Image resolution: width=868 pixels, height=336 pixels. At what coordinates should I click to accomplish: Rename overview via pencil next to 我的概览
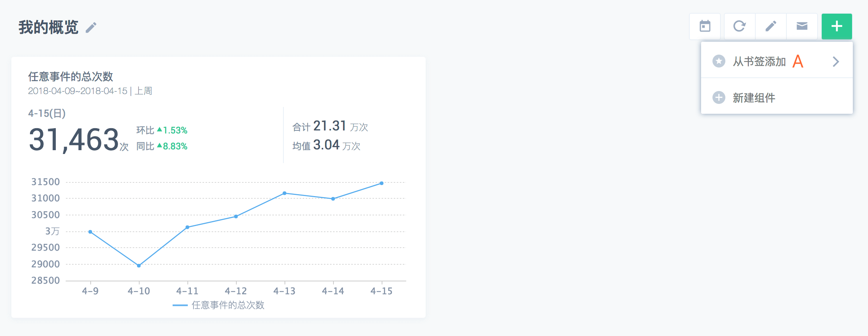(x=91, y=27)
